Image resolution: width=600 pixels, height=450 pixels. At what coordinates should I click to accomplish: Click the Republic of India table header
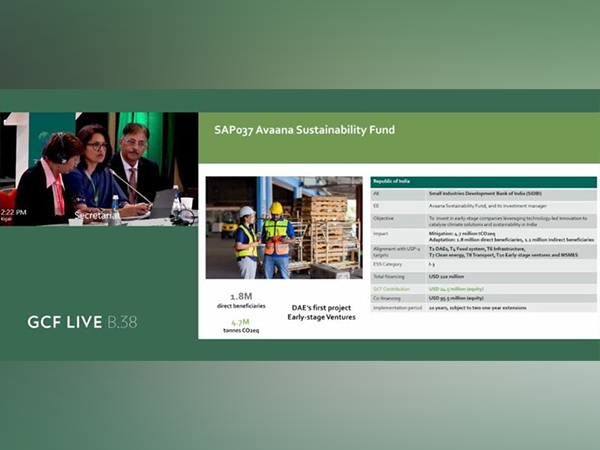tap(483, 182)
